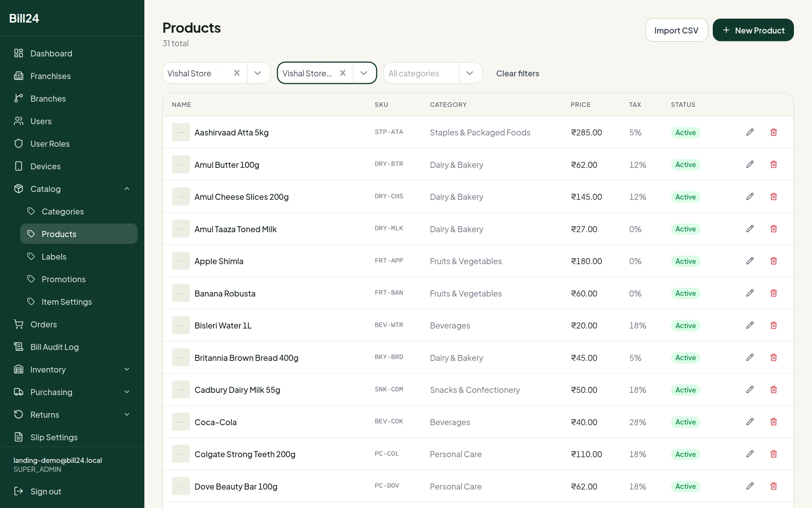Delete Amul Taaza Toned Milk trash icon

click(774, 229)
